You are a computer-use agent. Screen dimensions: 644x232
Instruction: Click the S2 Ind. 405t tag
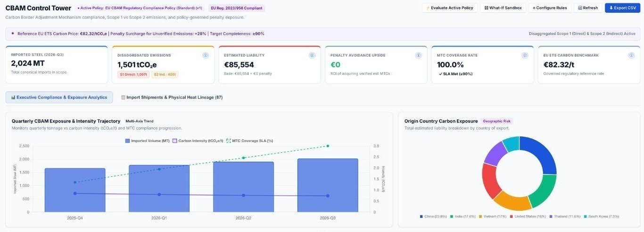[x=165, y=75]
